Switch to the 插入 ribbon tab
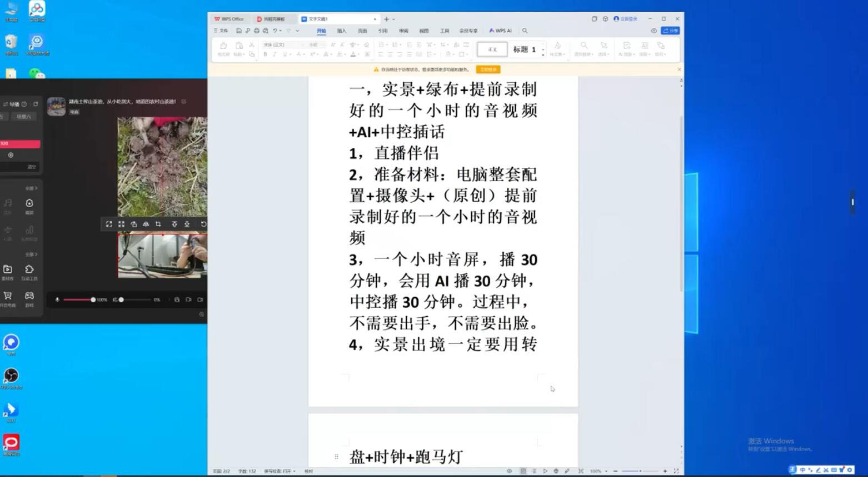Image resolution: width=868 pixels, height=490 pixels. click(x=342, y=31)
